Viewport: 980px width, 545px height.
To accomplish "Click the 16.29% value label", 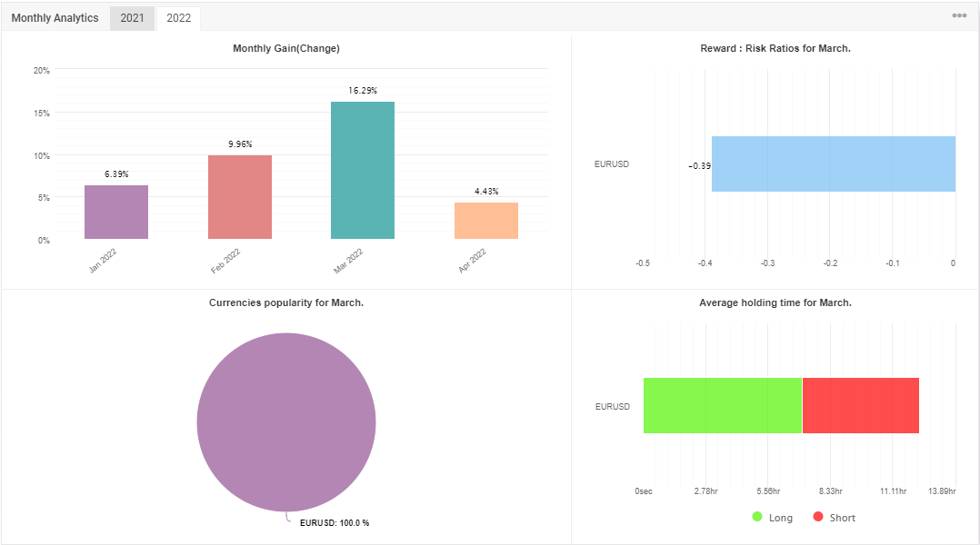I will (x=363, y=91).
